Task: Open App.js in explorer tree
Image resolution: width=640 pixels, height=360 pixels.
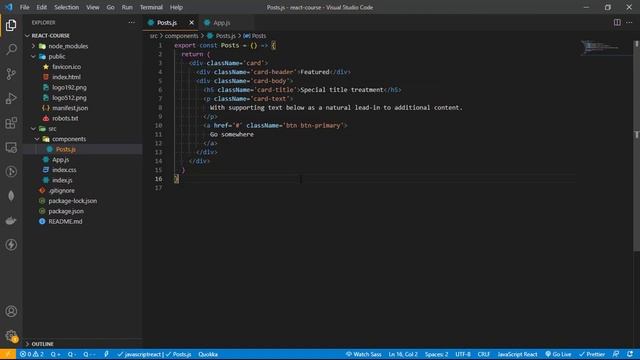Action: 60,160
